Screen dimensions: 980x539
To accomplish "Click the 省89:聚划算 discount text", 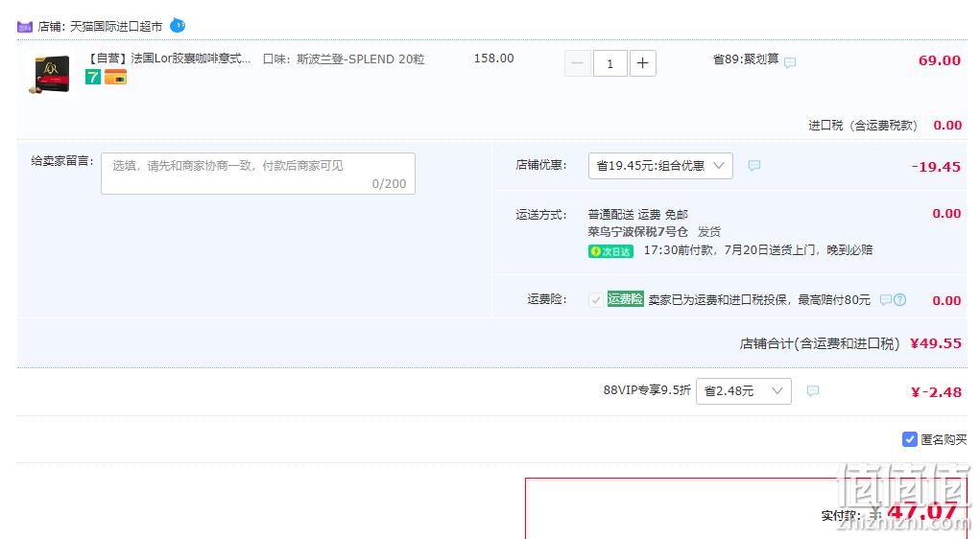I will (x=746, y=59).
